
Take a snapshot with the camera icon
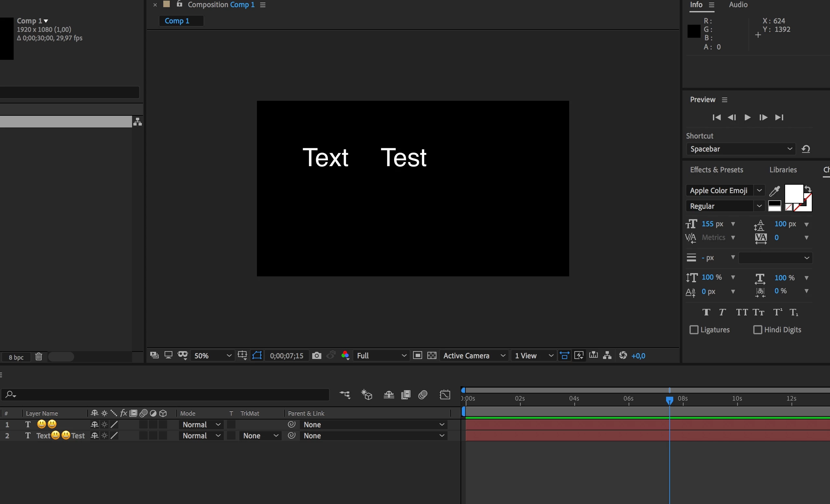point(316,355)
